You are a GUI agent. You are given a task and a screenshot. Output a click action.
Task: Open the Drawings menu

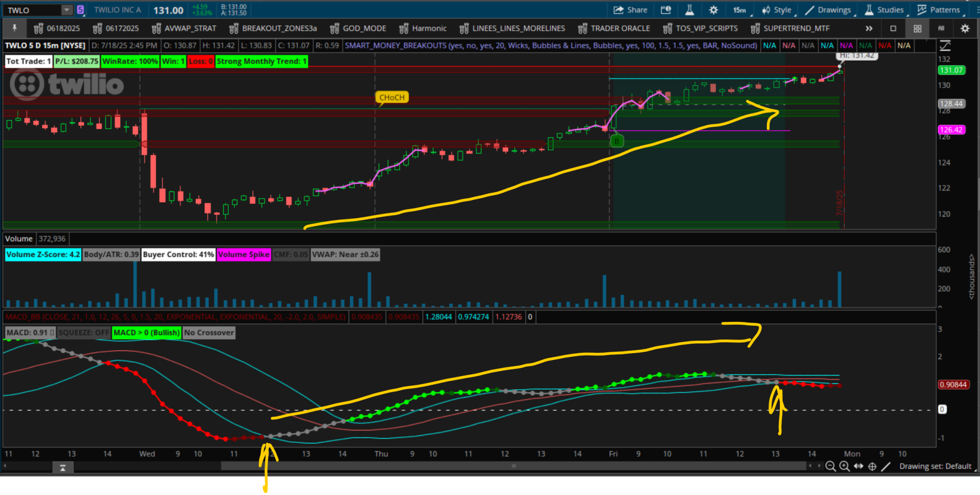coord(829,10)
